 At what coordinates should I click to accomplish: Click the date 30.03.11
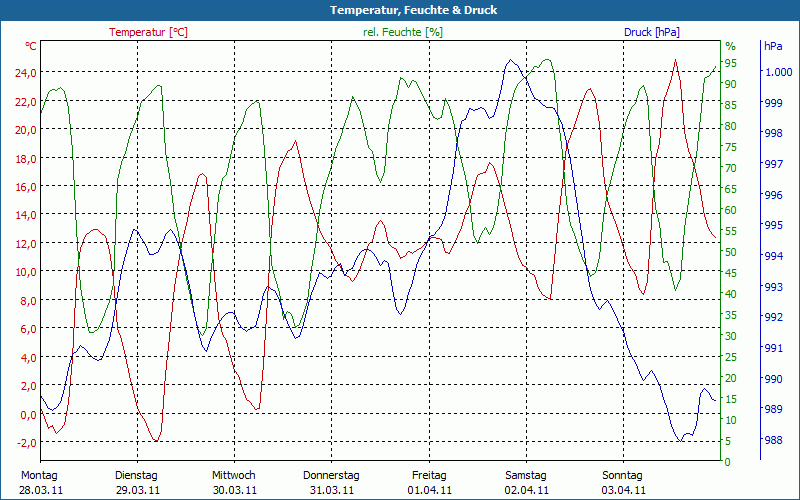[x=235, y=490]
